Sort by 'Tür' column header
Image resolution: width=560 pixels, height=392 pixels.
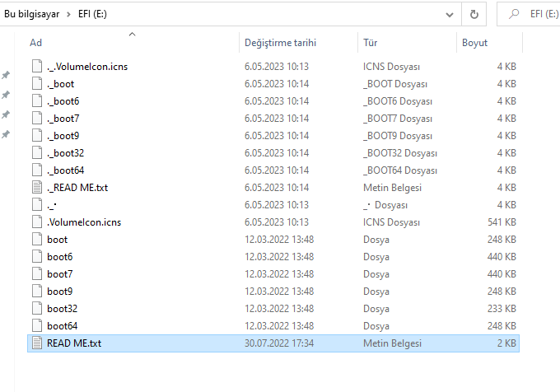tap(370, 43)
